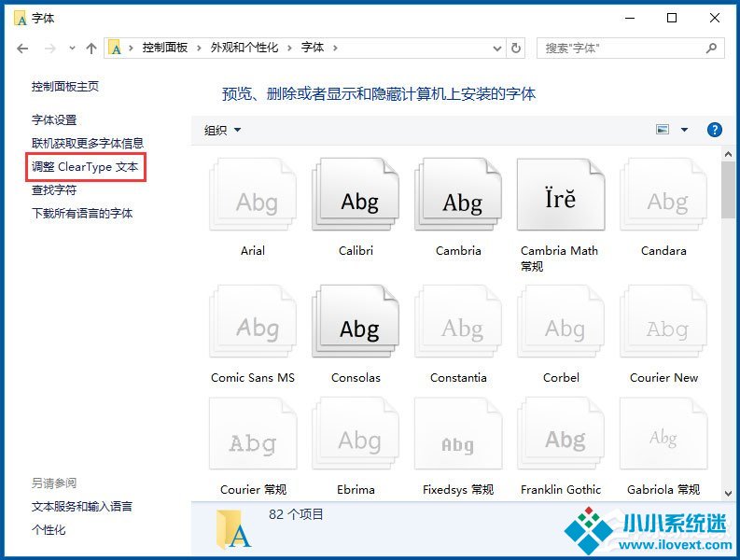Select the Fixedsys 常规 font icon
Viewport: 740px width, 560px height.
458,434
